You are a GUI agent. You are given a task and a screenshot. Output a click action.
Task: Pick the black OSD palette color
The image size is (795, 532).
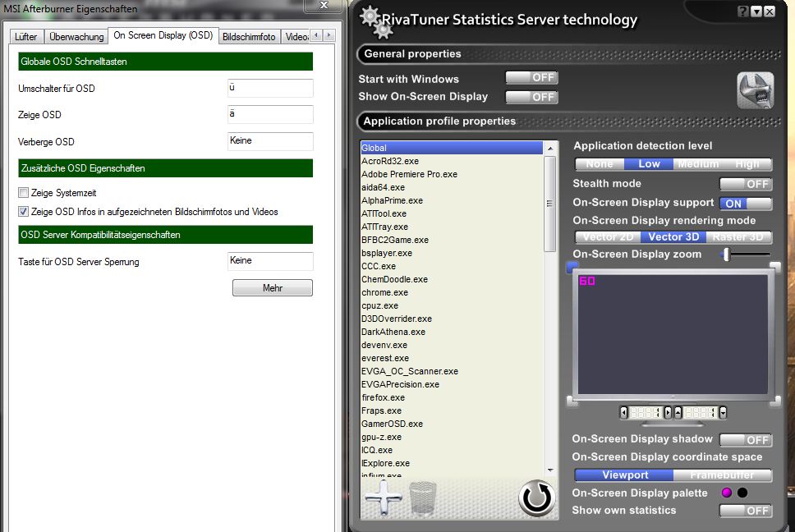742,493
